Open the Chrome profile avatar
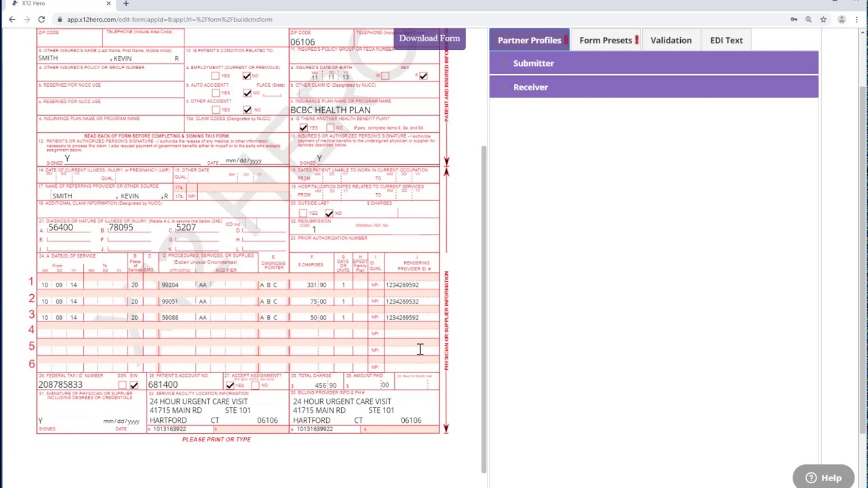 [842, 20]
